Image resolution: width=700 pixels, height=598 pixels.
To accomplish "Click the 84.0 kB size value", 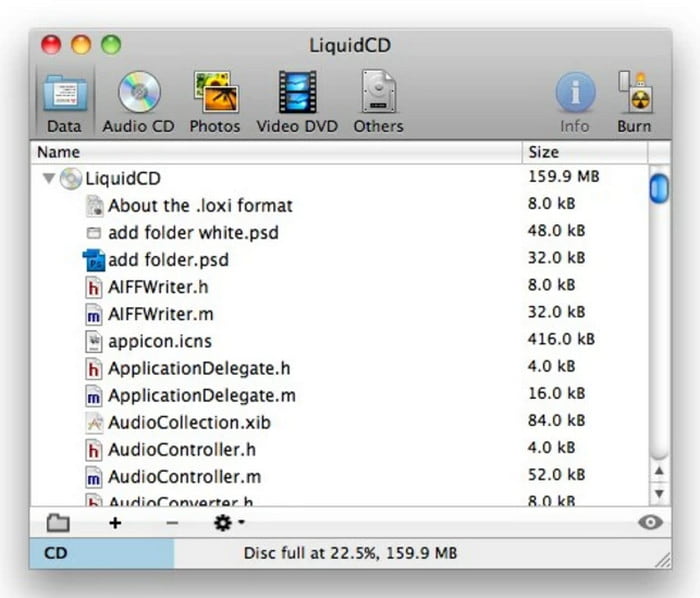I will pos(556,420).
